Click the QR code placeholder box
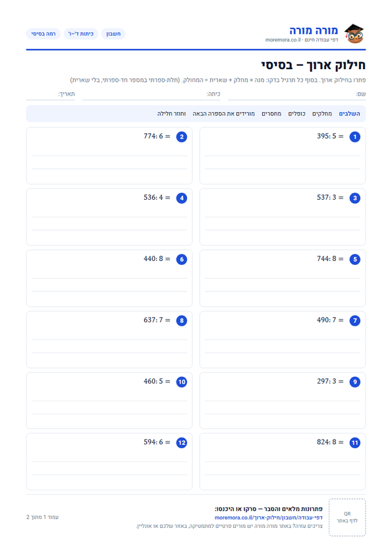This screenshot has height=555, width=392. [347, 517]
